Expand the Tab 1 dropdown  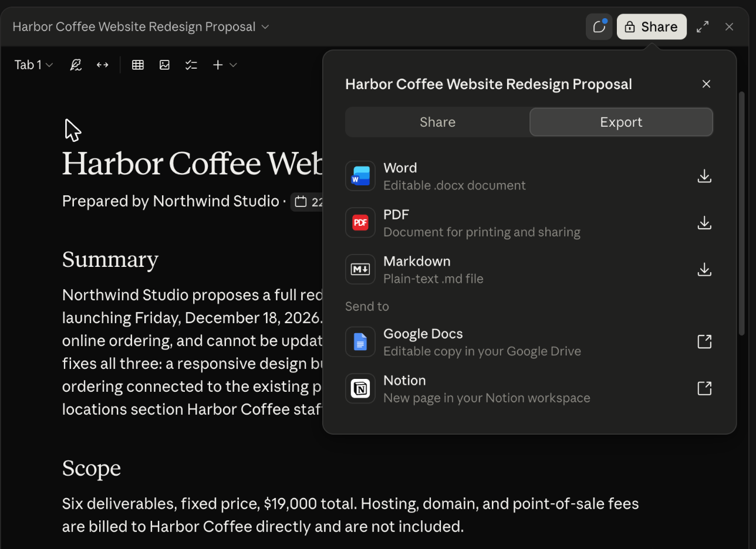34,65
